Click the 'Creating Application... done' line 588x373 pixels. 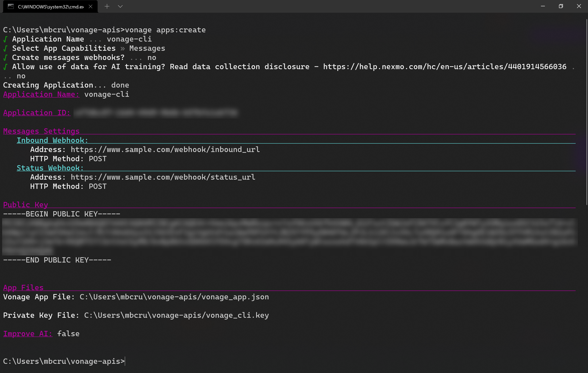tap(66, 85)
